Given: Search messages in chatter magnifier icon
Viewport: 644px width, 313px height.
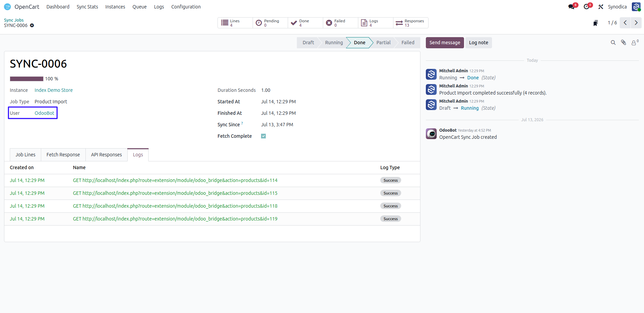Looking at the screenshot, I should tap(613, 43).
